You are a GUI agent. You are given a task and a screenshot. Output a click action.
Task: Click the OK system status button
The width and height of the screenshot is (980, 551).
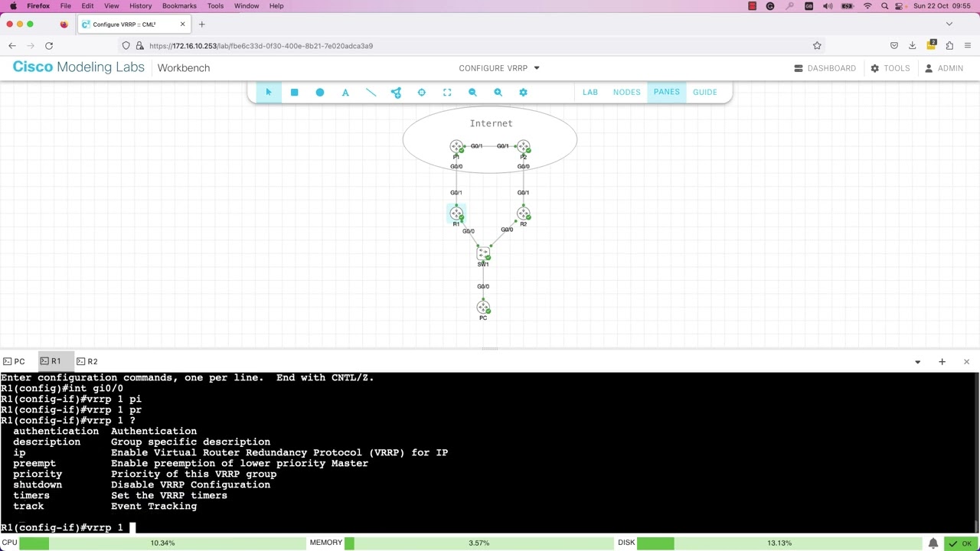coord(960,543)
